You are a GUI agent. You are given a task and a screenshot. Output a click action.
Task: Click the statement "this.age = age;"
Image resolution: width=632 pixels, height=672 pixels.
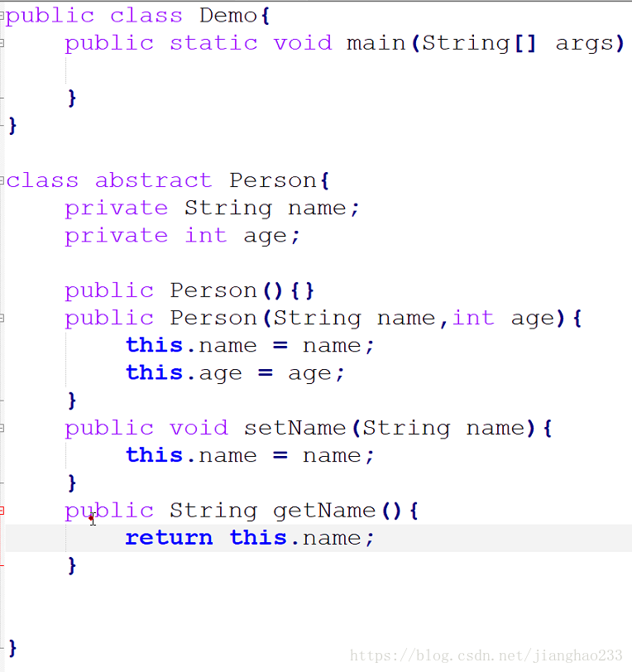coord(235,374)
